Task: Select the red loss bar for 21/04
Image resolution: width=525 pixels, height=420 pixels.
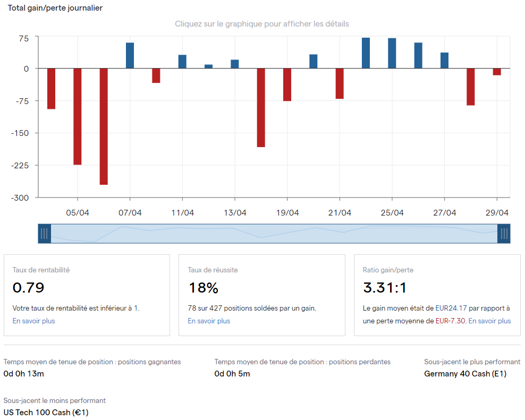Action: (x=340, y=83)
